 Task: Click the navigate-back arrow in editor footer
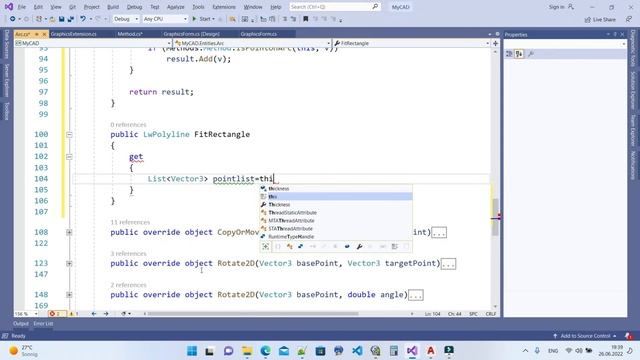(94, 314)
